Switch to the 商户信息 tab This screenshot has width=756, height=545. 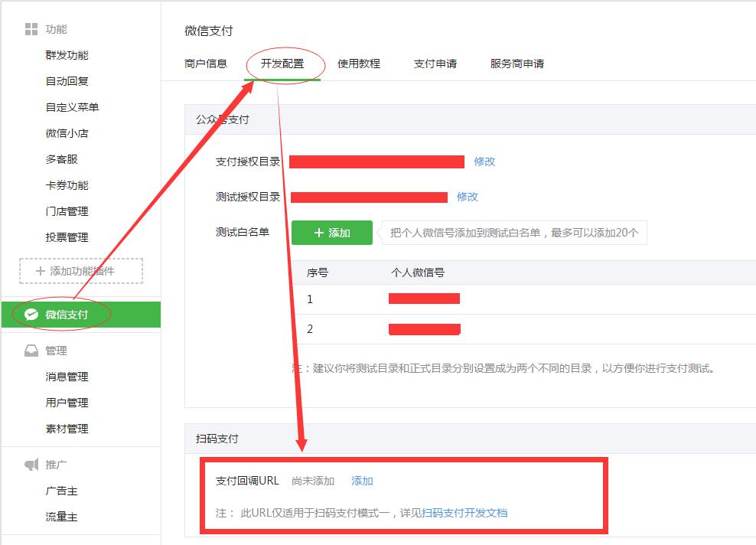pyautogui.click(x=206, y=64)
